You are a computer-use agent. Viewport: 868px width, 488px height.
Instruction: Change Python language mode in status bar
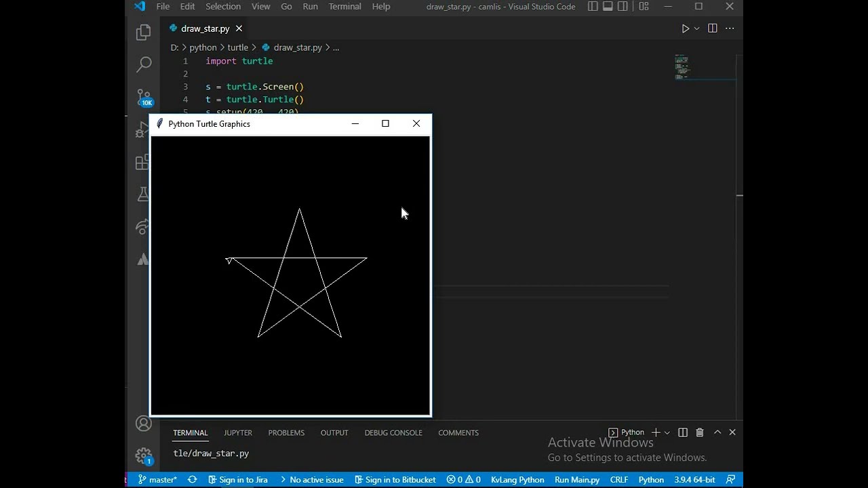click(651, 480)
